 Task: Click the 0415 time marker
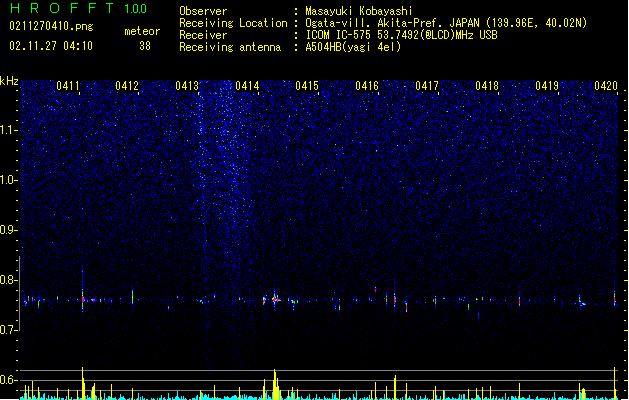(307, 86)
